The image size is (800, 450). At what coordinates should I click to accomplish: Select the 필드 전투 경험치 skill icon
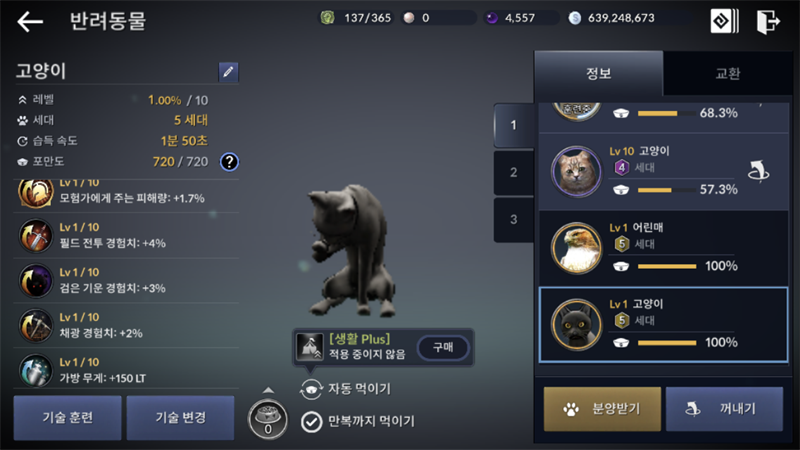tap(36, 236)
